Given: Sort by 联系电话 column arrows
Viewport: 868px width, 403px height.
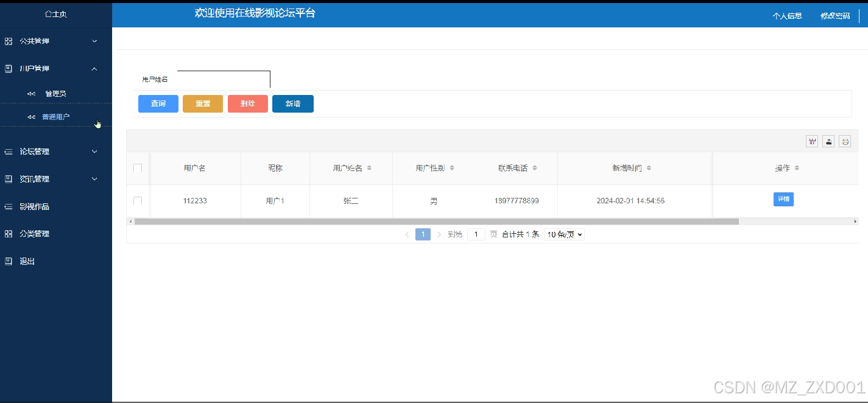Looking at the screenshot, I should [x=534, y=168].
